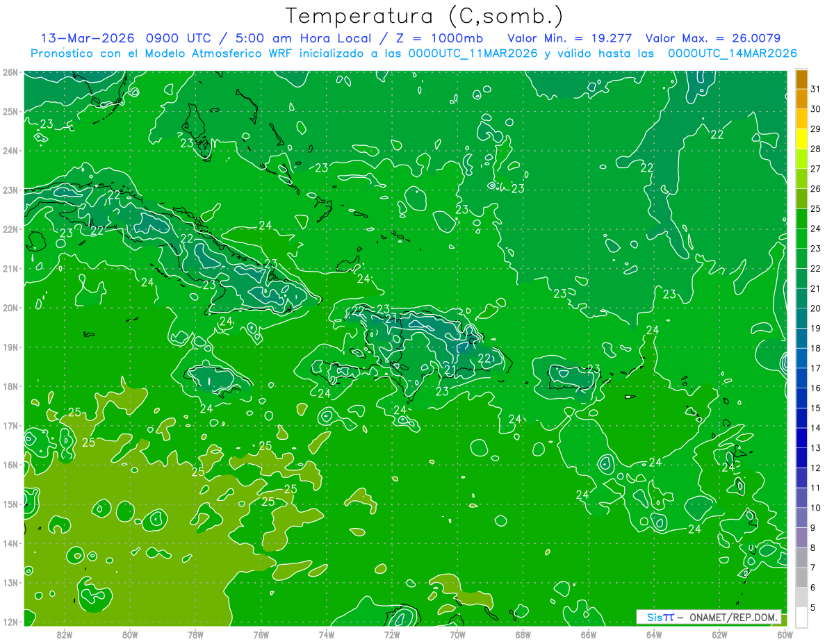Click legend value "17" on the color scale
Image resolution: width=834 pixels, height=644 pixels.
click(x=815, y=368)
